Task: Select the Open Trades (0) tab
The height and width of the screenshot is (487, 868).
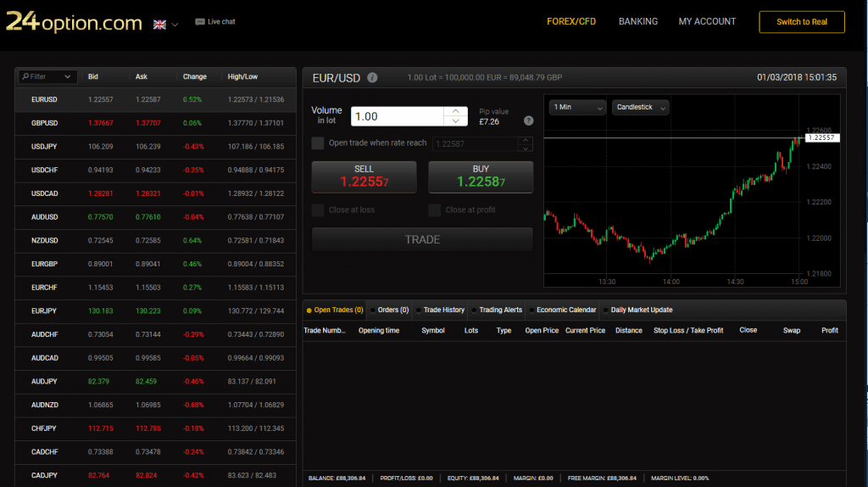Action: (x=335, y=311)
